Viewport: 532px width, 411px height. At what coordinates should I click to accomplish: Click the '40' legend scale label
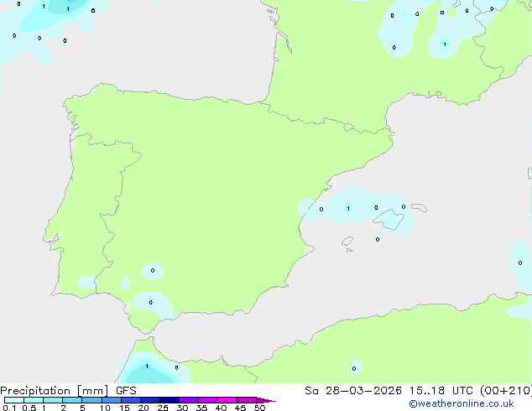(222, 408)
